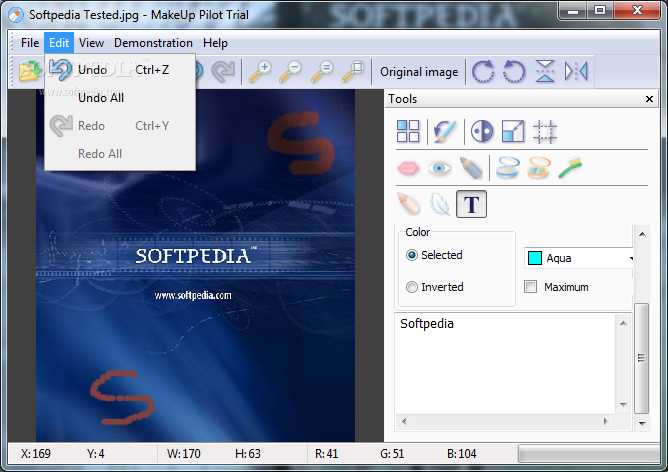This screenshot has width=668, height=472.
Task: Select the blue powder compact tool
Action: [x=508, y=168]
